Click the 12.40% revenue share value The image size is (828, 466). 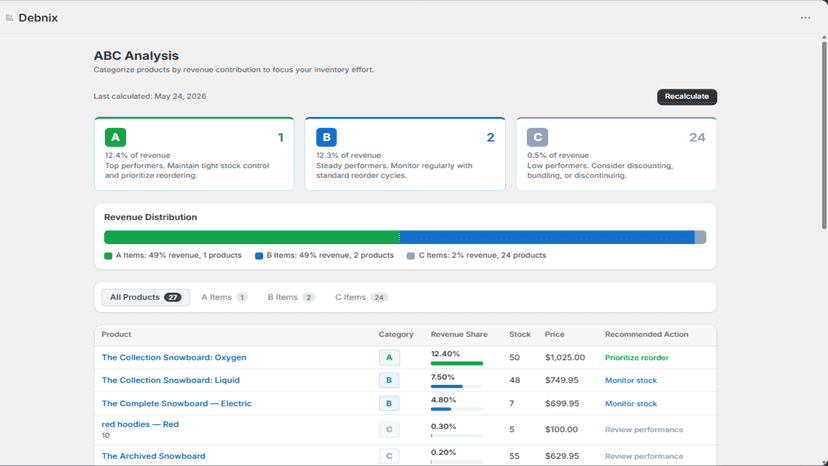pyautogui.click(x=445, y=354)
